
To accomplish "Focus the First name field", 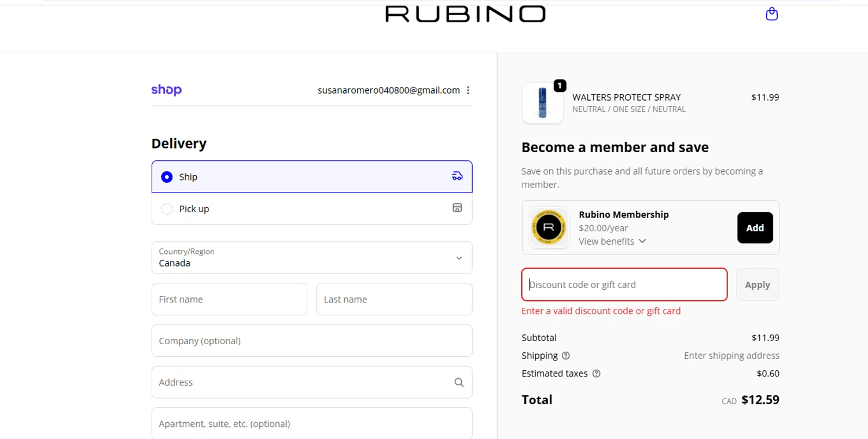I will [x=229, y=299].
